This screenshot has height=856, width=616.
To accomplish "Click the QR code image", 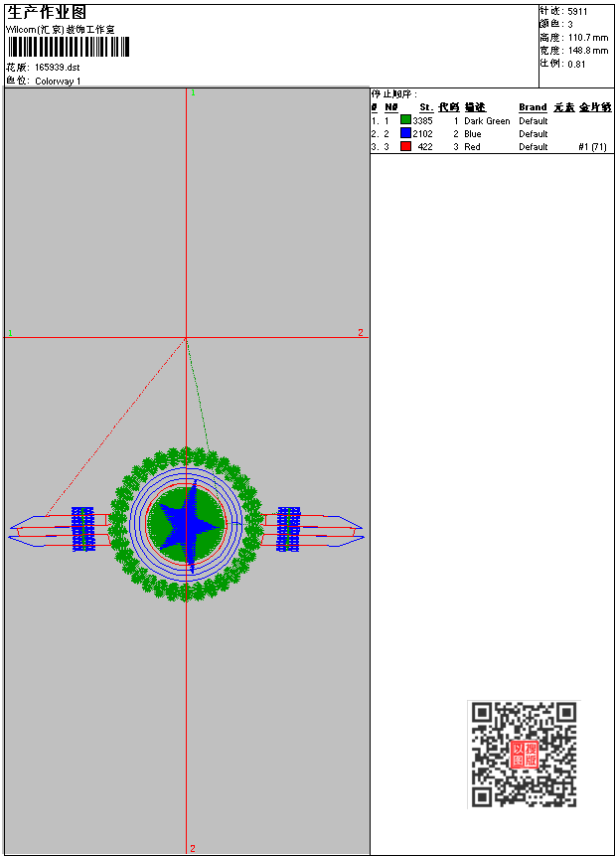I will click(524, 754).
